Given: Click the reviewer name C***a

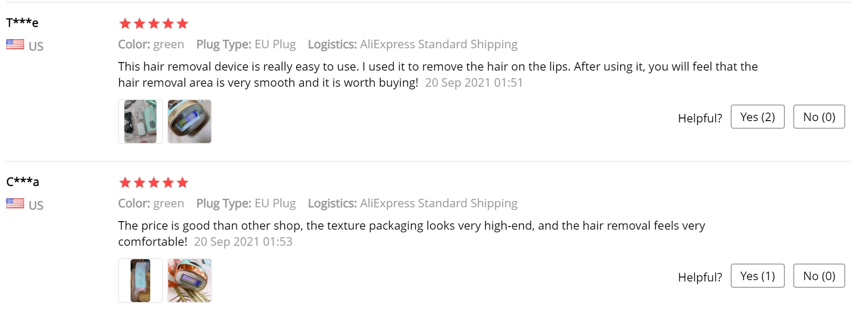Looking at the screenshot, I should coord(23,181).
